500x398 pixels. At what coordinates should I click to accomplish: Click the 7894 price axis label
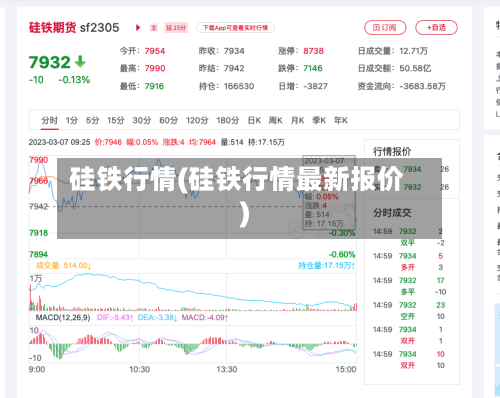[x=39, y=255]
